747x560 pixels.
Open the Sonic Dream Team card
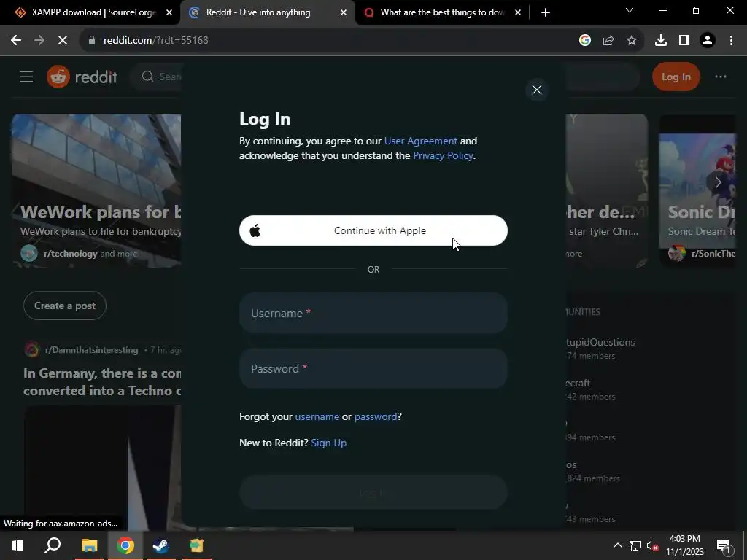(697, 190)
